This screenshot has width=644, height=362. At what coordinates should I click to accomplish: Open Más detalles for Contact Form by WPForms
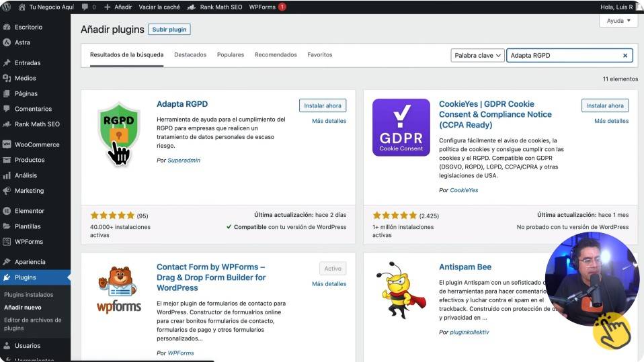pyautogui.click(x=329, y=284)
